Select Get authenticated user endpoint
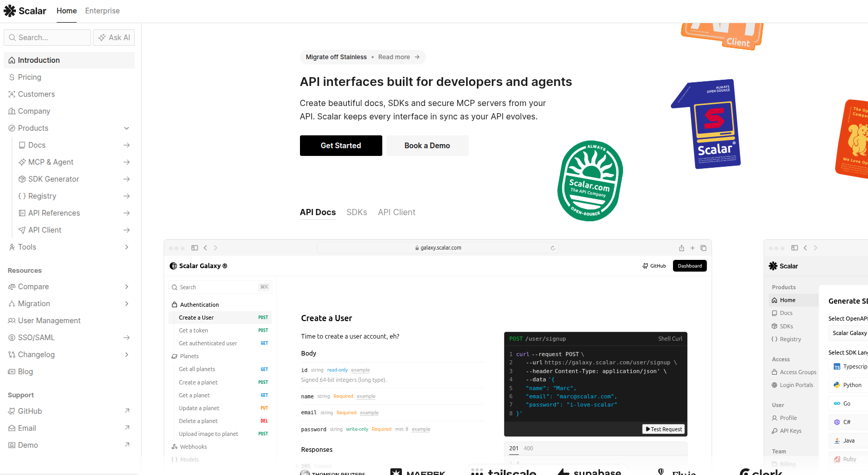Image resolution: width=868 pixels, height=475 pixels. pos(220,343)
